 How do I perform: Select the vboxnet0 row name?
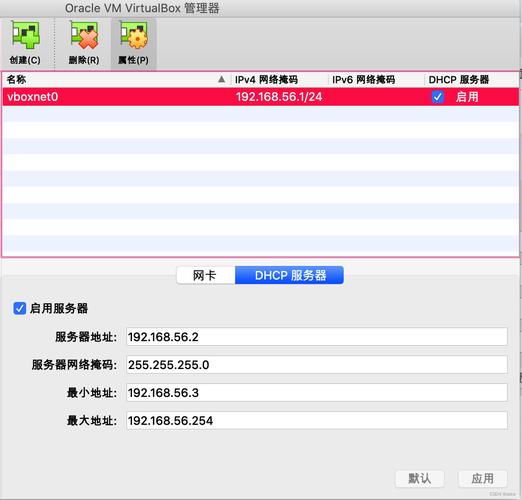[x=33, y=97]
